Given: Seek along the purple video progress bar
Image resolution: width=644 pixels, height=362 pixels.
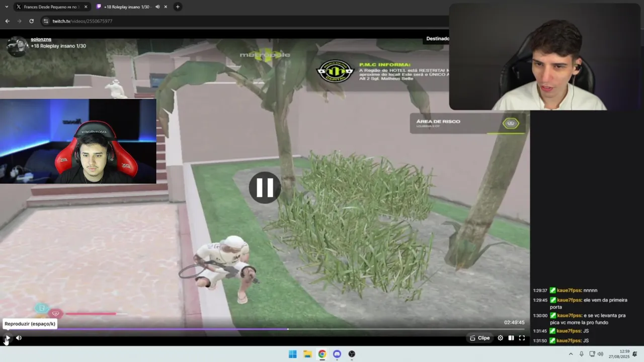Looking at the screenshot, I should click(x=265, y=329).
